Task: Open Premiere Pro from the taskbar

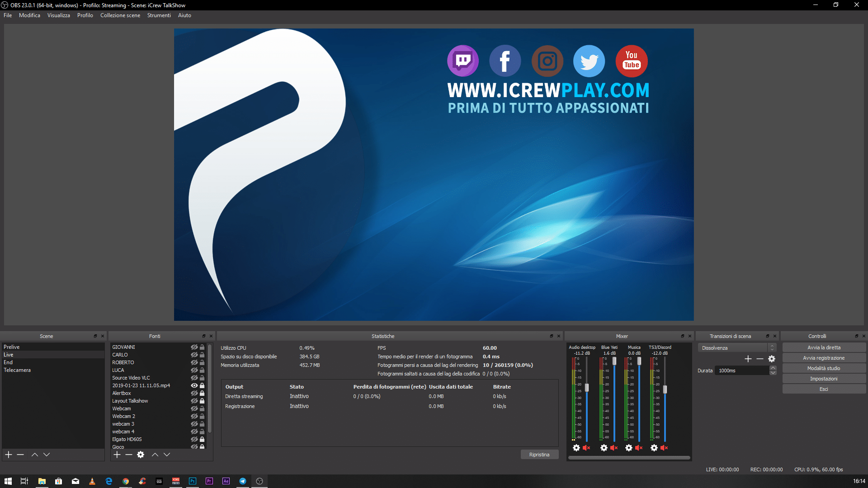Action: (209, 481)
